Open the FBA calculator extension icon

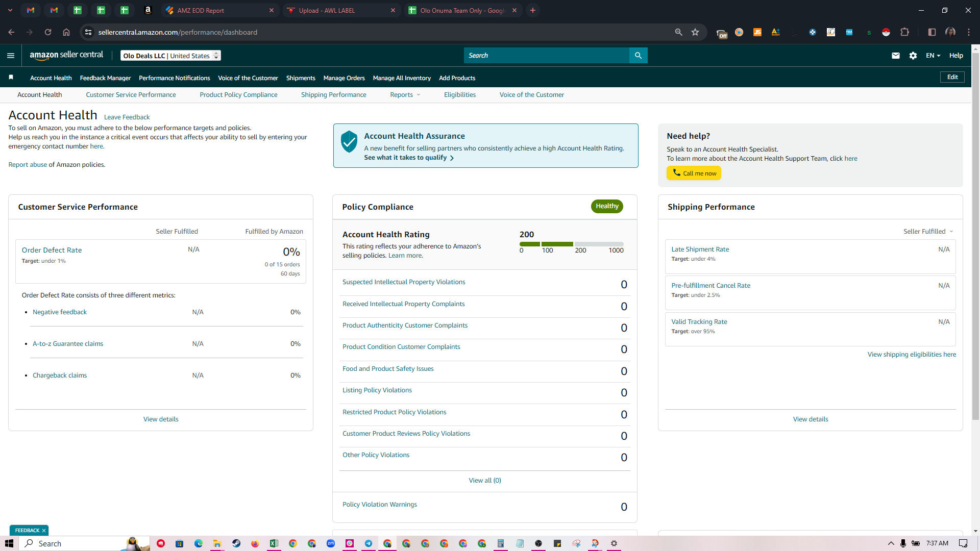[849, 32]
